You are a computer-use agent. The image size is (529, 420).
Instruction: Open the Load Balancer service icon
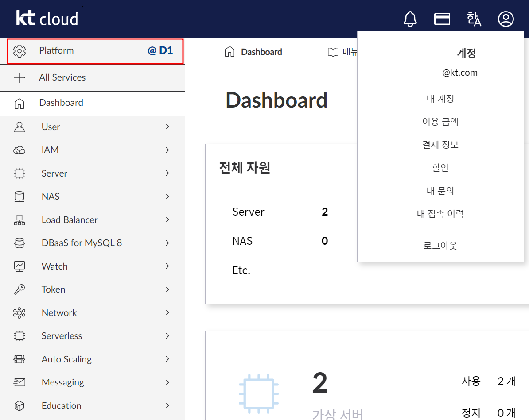click(x=19, y=220)
